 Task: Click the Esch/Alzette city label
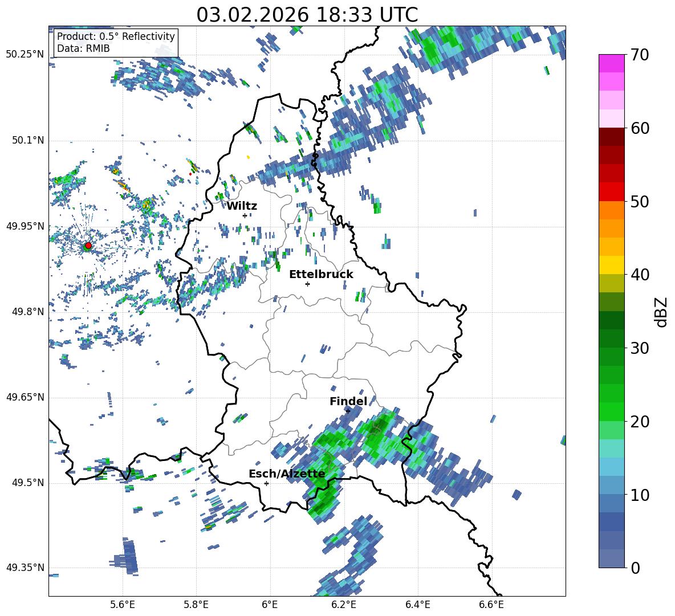click(x=287, y=474)
